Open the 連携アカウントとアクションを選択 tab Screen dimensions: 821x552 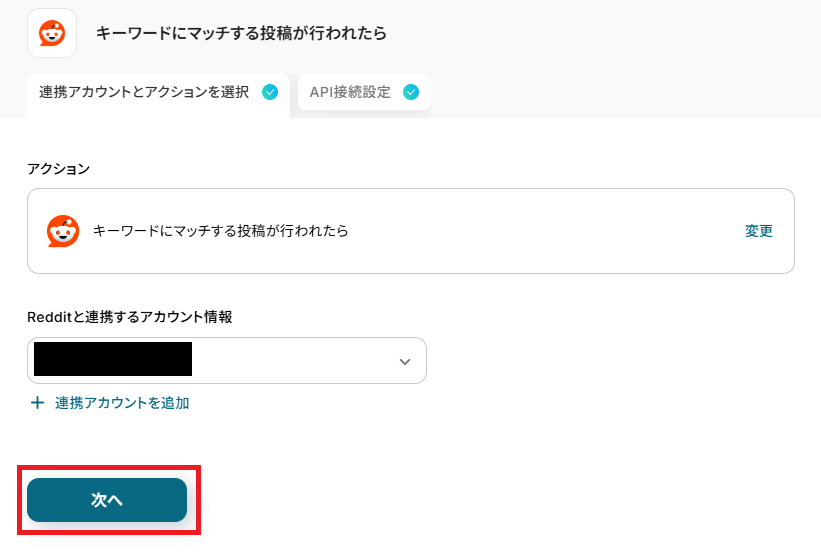pos(158,96)
